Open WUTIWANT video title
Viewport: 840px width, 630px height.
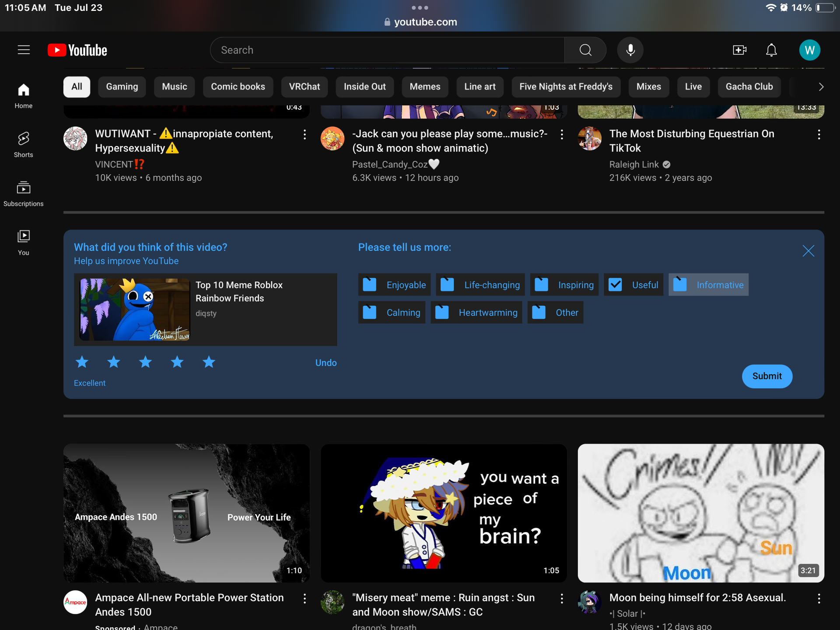point(184,141)
